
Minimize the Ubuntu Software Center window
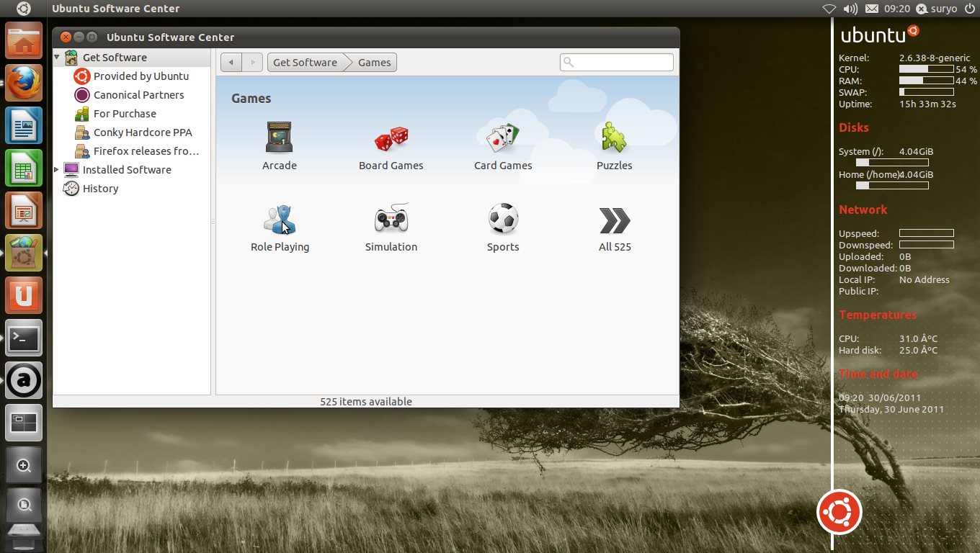click(79, 37)
